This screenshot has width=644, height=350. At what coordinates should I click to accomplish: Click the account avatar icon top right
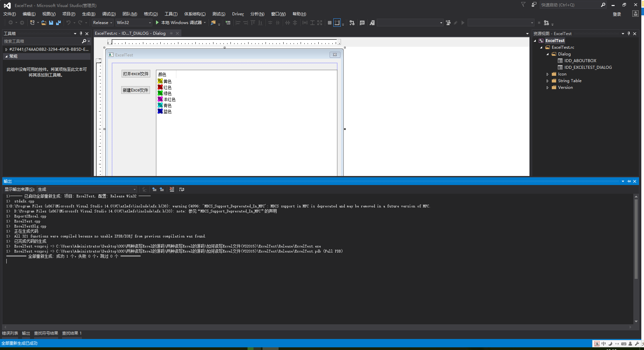pos(635,14)
